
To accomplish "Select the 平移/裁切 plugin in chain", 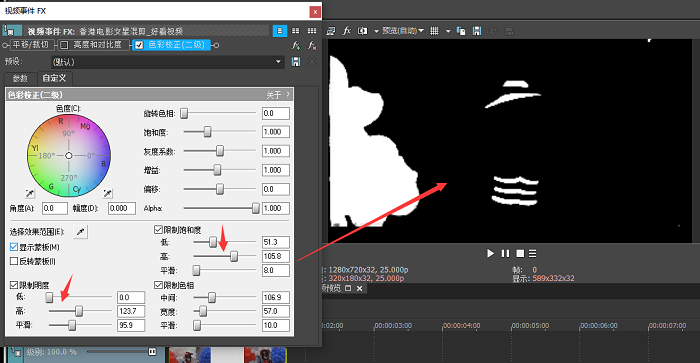I will pyautogui.click(x=30, y=45).
